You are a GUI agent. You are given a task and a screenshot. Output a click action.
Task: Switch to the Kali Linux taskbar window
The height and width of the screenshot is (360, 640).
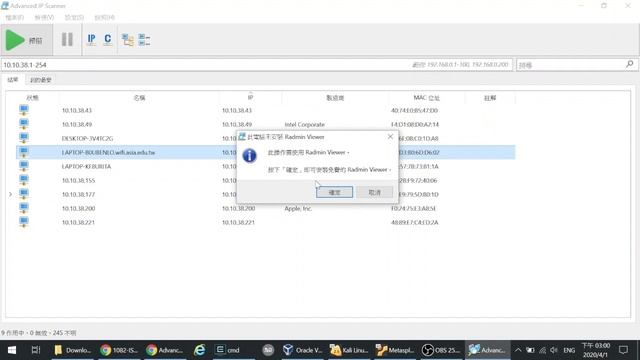click(x=349, y=350)
